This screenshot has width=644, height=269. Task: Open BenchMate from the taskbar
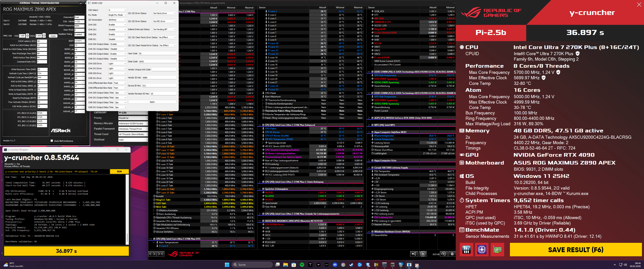coord(376,265)
